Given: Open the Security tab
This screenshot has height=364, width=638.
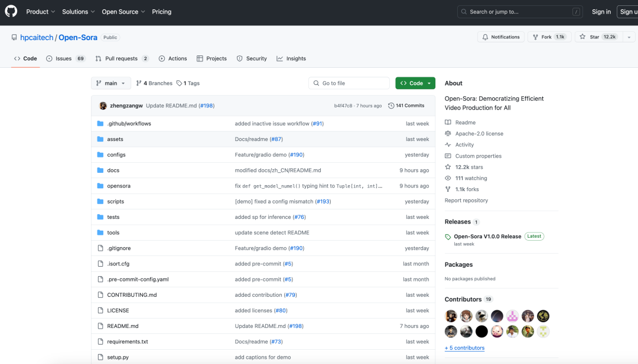Looking at the screenshot, I should [x=252, y=58].
